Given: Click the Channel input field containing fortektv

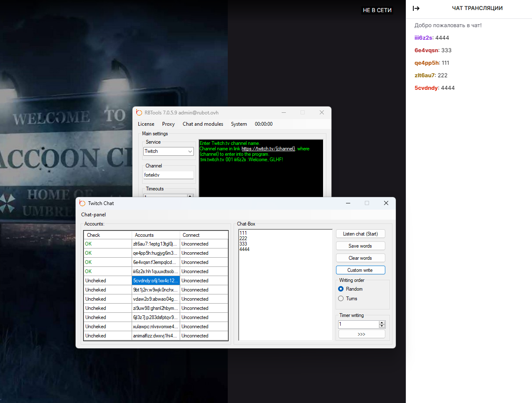Looking at the screenshot, I should tap(168, 175).
